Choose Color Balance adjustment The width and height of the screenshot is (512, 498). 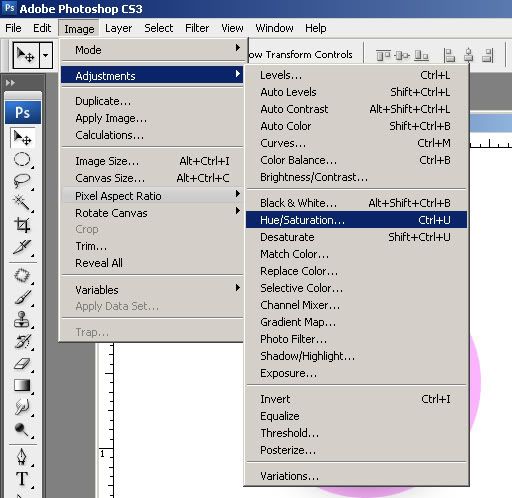click(356, 160)
